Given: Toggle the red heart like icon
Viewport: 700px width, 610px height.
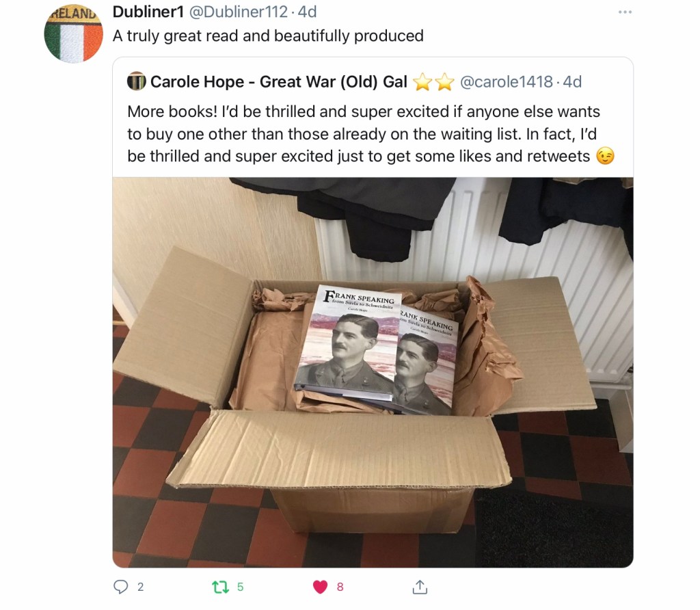Looking at the screenshot, I should (x=320, y=587).
